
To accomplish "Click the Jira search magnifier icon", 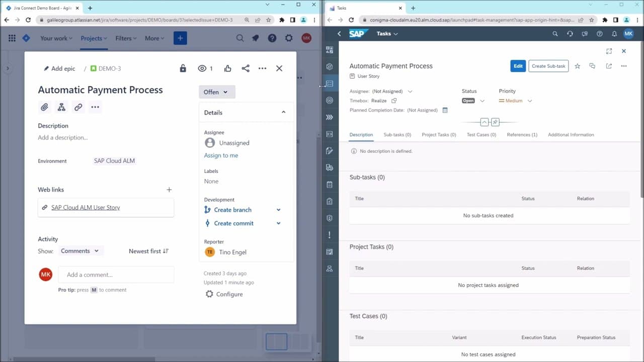I will coord(240,38).
